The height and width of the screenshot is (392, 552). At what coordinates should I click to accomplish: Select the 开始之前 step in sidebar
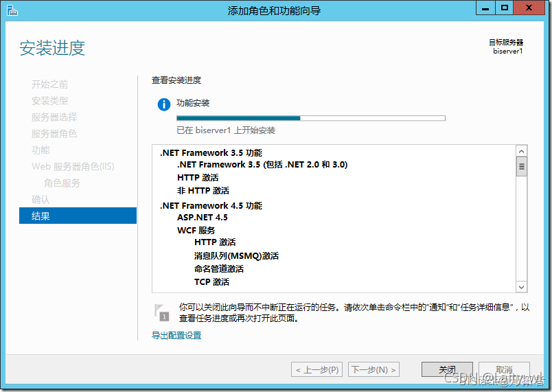click(49, 84)
